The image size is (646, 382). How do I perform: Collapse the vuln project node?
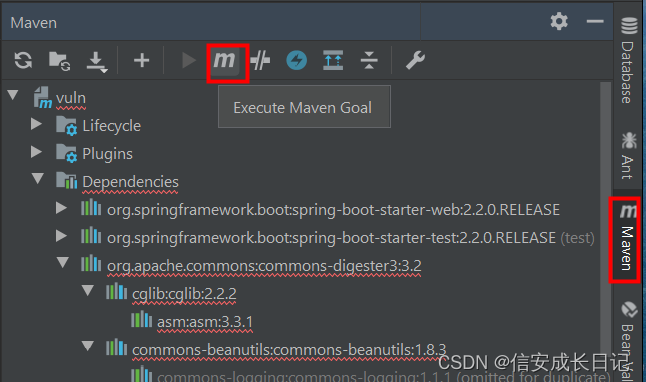[x=13, y=95]
